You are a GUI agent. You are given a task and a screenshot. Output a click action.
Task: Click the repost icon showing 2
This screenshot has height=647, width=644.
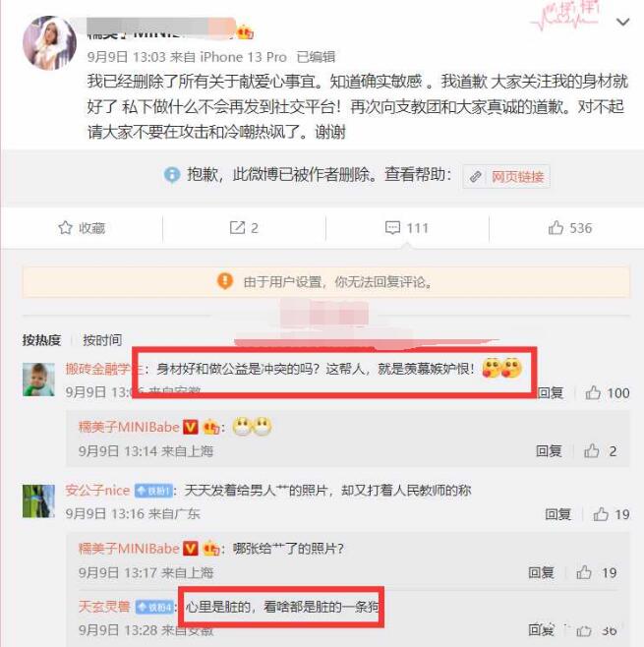[x=237, y=228]
